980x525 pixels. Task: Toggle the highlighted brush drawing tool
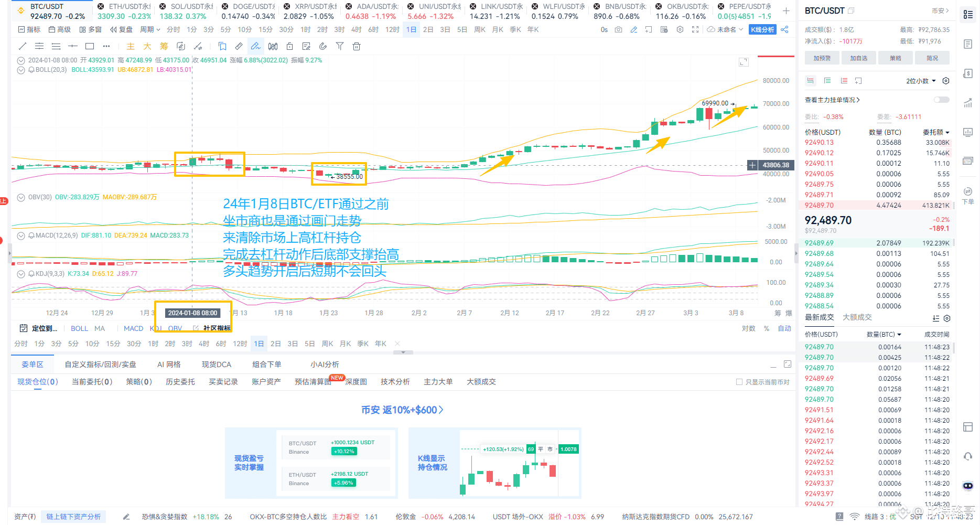click(255, 46)
